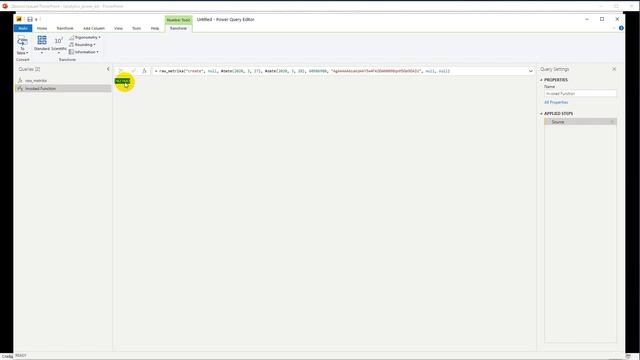The width and height of the screenshot is (640, 360).
Task: Edit the query Name field
Action: (580, 93)
